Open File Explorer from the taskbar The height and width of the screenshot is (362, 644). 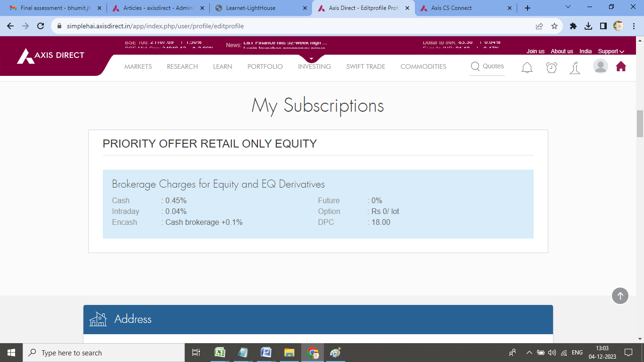point(289,353)
